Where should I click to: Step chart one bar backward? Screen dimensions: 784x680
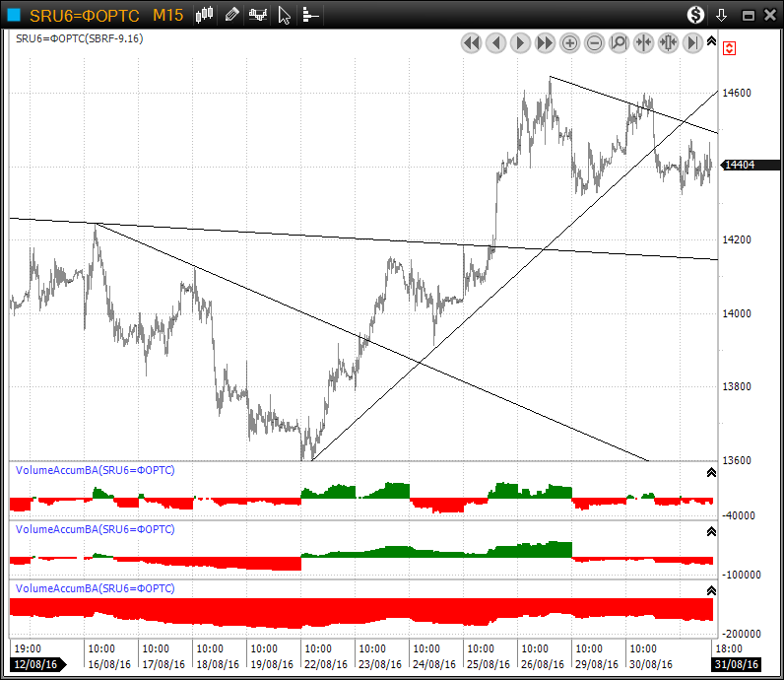pyautogui.click(x=496, y=42)
